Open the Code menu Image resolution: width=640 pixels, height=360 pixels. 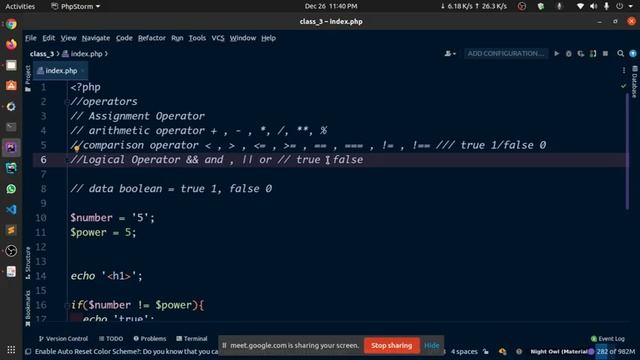[124, 38]
